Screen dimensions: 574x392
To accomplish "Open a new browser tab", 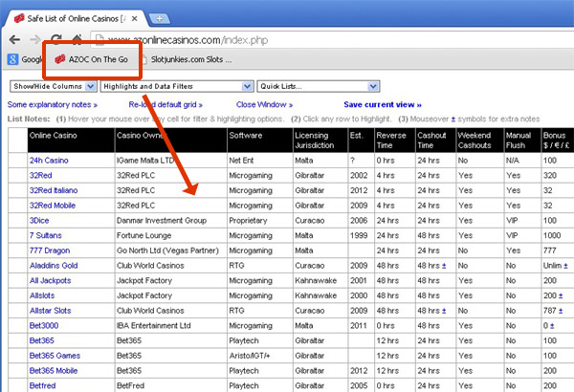I will click(x=159, y=19).
